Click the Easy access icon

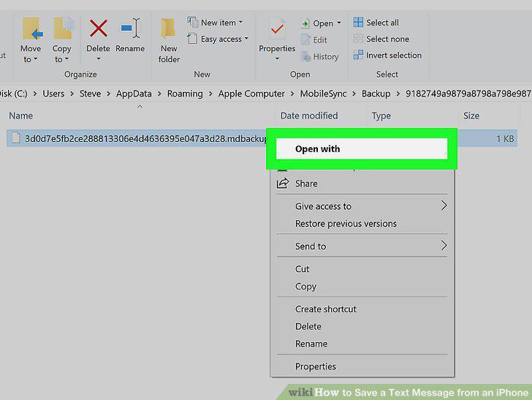[x=192, y=39]
